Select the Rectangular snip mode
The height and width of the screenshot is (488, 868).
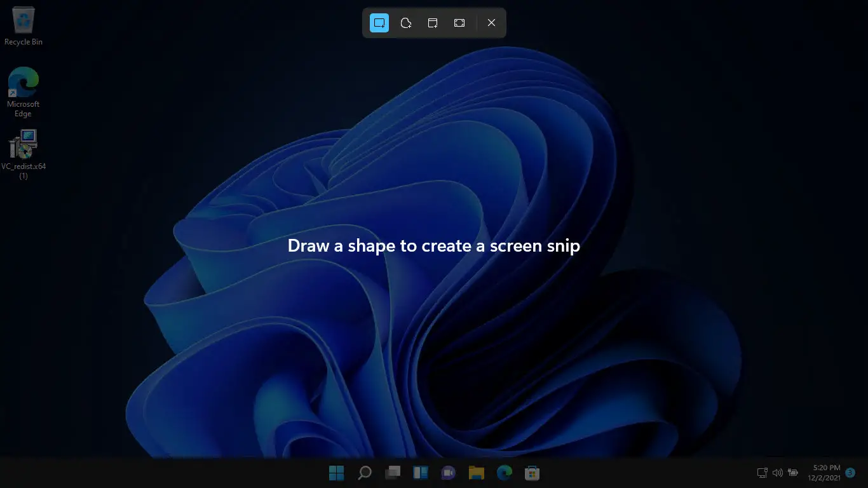click(x=379, y=23)
